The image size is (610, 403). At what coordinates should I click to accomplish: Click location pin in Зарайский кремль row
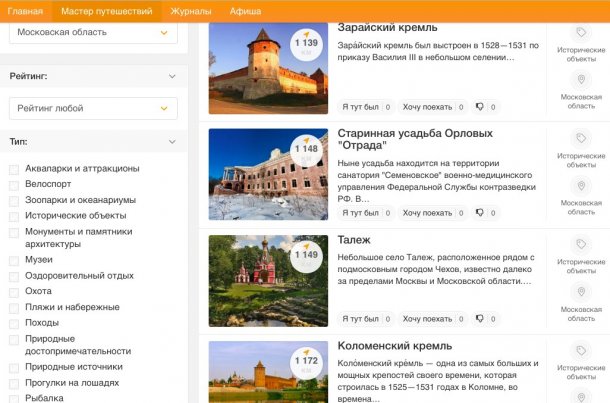581,80
